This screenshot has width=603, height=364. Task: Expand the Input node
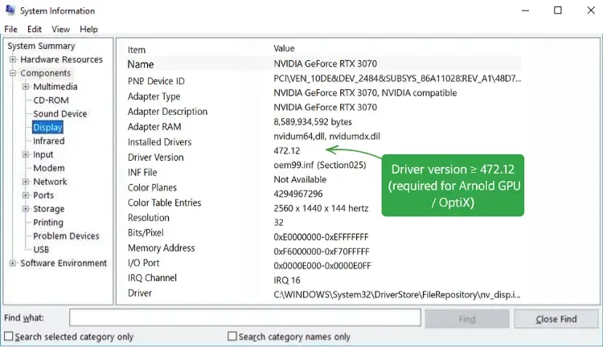tap(26, 154)
